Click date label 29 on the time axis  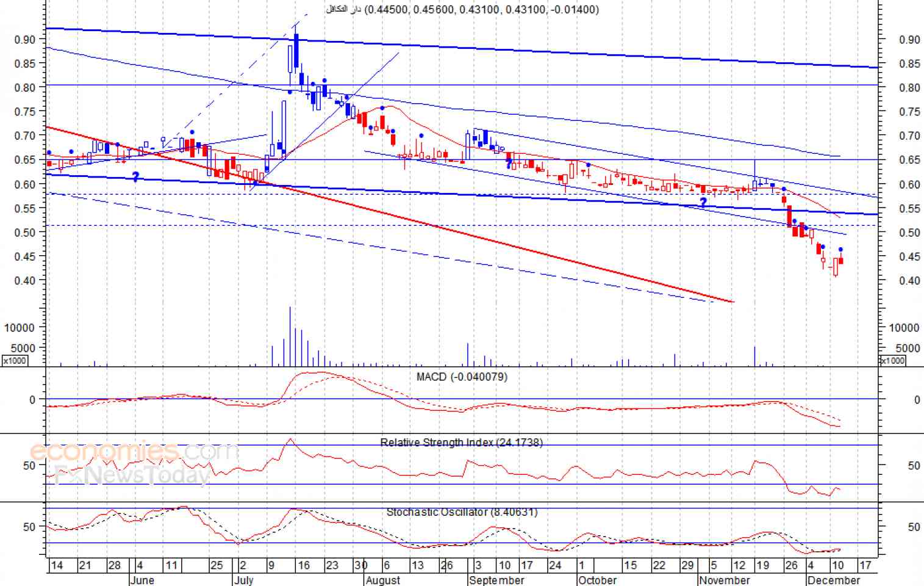(687, 565)
